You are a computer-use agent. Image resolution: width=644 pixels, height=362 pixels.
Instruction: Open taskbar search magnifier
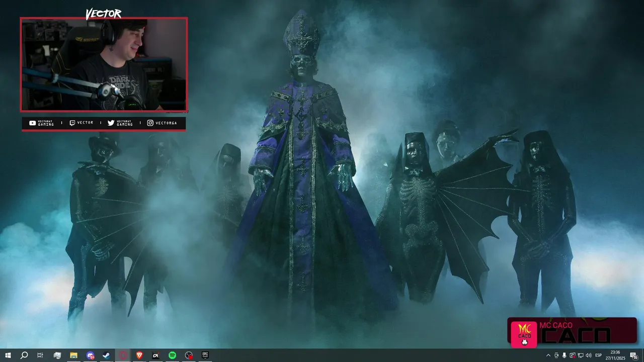pyautogui.click(x=24, y=355)
